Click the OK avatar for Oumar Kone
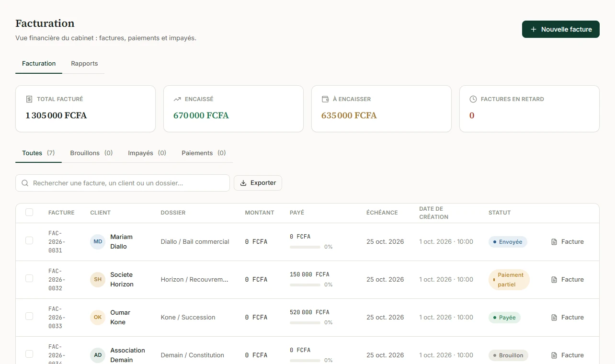This screenshot has height=364, width=615. coord(98,317)
